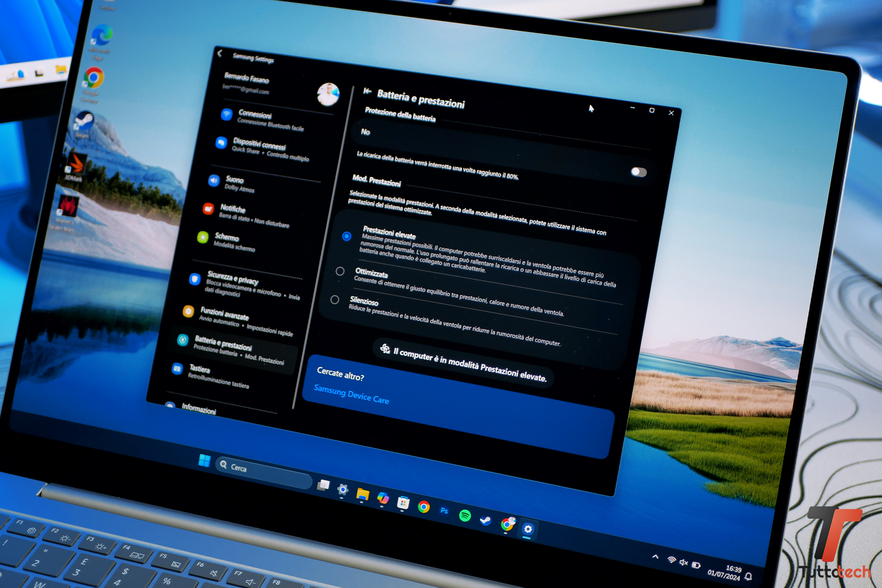This screenshot has width=882, height=588.
Task: Open the Samsung Device Care link
Action: pyautogui.click(x=351, y=395)
